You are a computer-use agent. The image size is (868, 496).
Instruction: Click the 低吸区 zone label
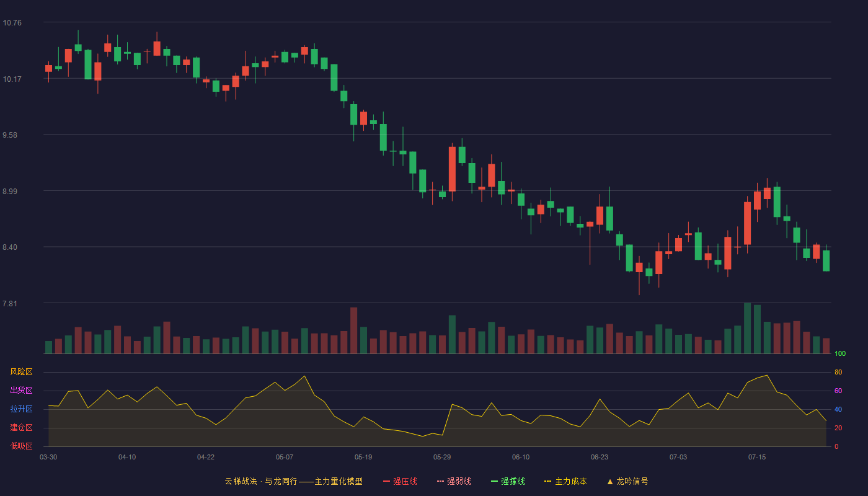21,446
